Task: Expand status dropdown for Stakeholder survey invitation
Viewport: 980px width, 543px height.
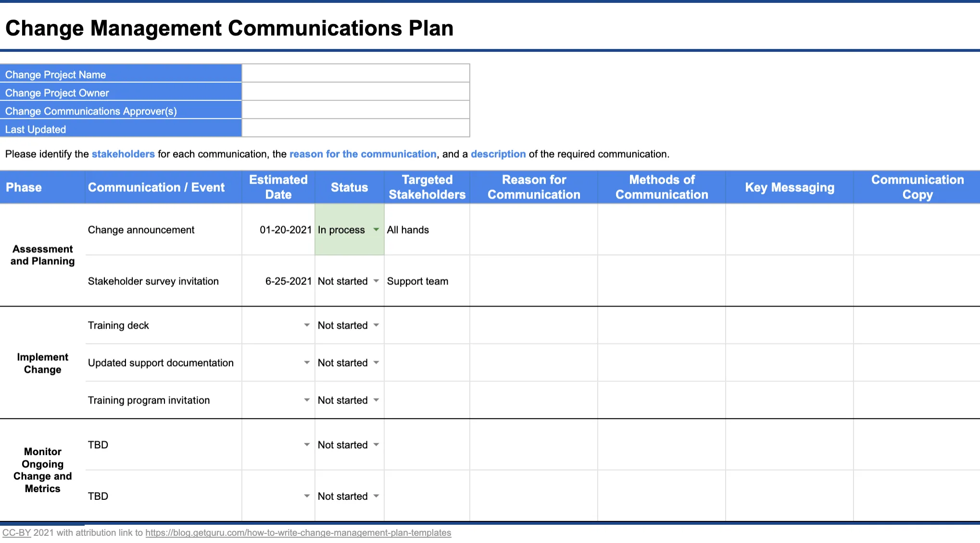Action: pos(377,281)
